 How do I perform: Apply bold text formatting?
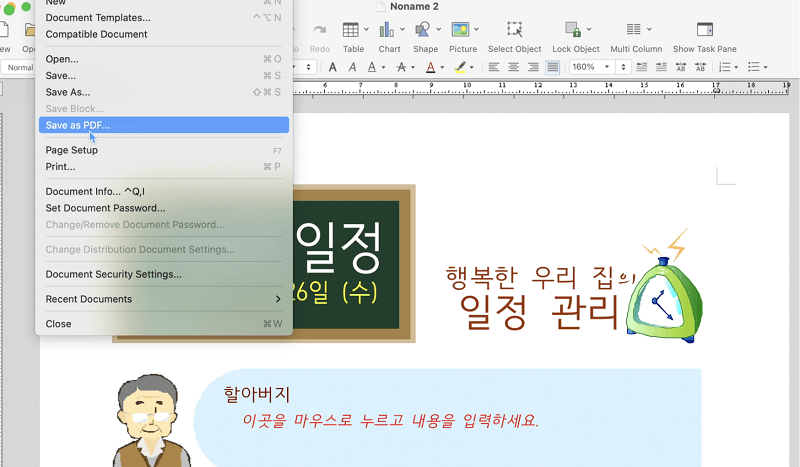point(333,67)
